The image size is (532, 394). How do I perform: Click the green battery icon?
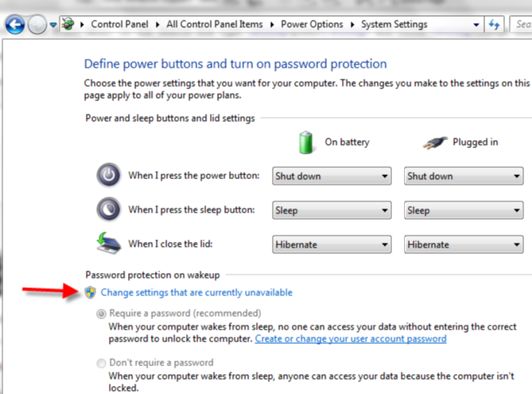(305, 142)
